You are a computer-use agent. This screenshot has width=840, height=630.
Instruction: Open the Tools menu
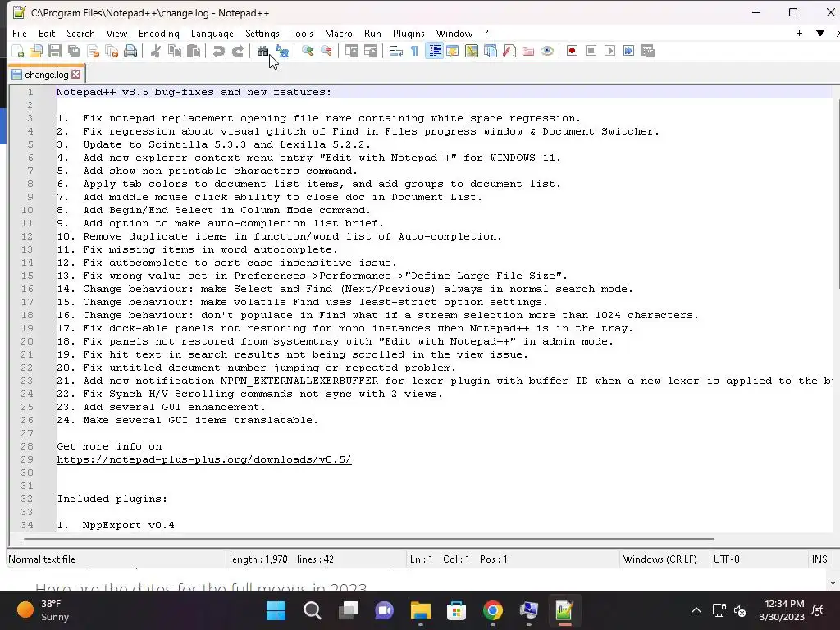point(302,33)
